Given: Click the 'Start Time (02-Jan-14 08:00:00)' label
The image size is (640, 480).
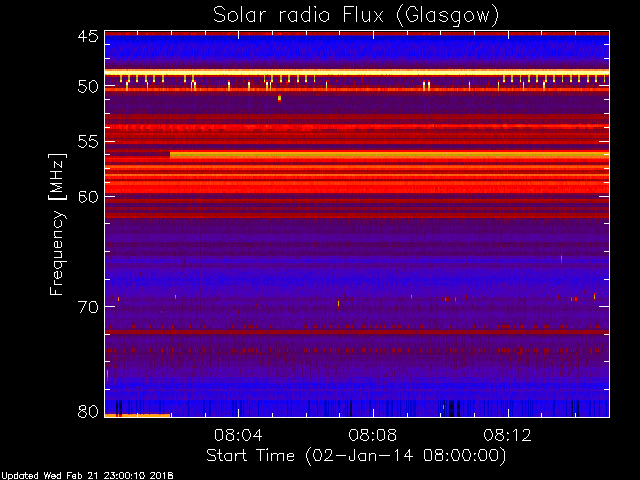Looking at the screenshot, I should coord(356,455).
